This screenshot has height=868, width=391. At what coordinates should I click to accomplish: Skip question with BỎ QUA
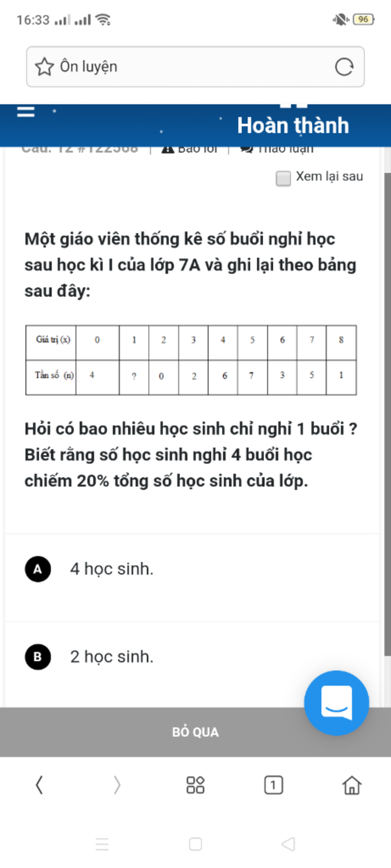pyautogui.click(x=195, y=732)
